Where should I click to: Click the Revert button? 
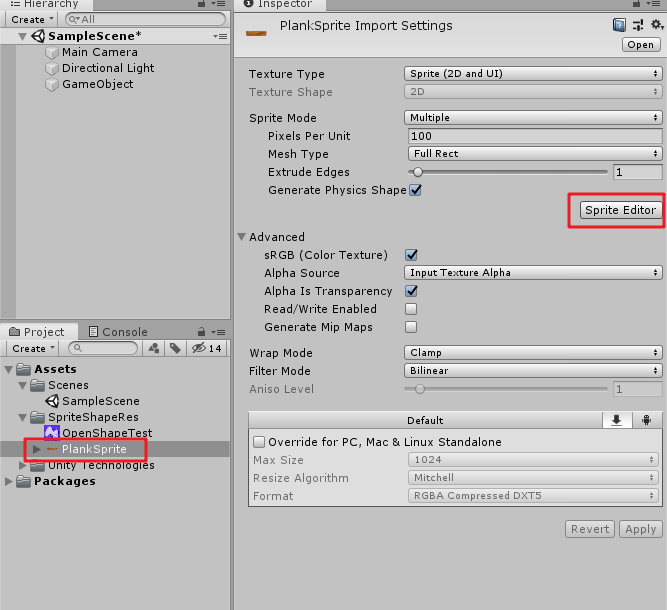[590, 529]
